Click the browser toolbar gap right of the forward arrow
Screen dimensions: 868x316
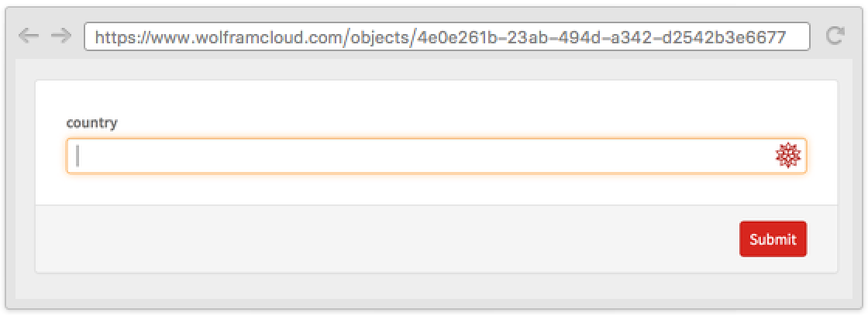78,36
